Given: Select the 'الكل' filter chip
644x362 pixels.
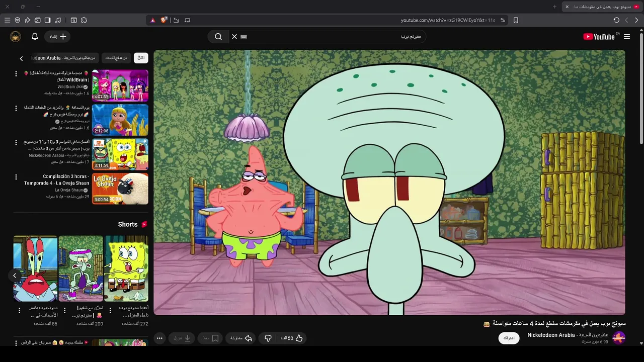Looking at the screenshot, I should click(141, 58).
